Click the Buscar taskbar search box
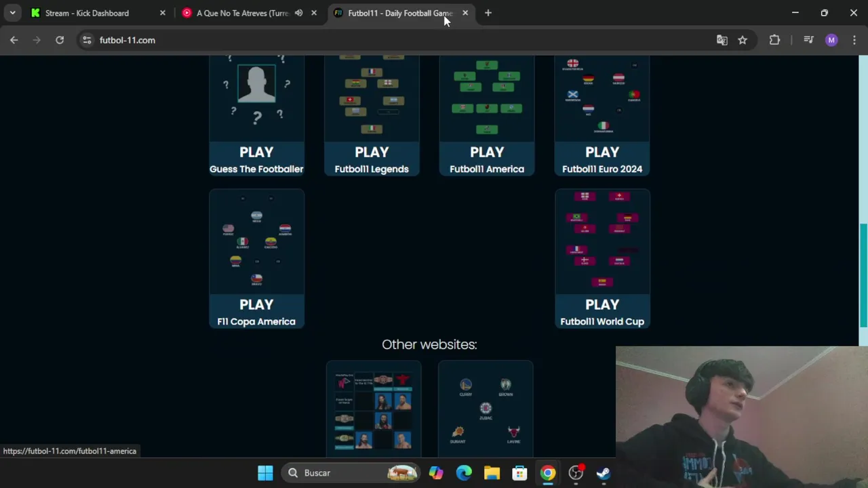Image resolution: width=868 pixels, height=488 pixels. tap(351, 473)
